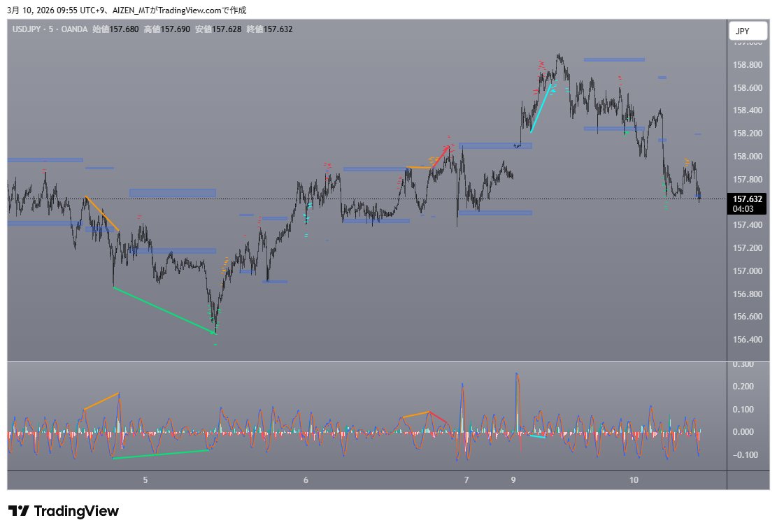The height and width of the screenshot is (532, 777).
Task: Click the 0.000 indicator axis label
Action: pyautogui.click(x=743, y=432)
